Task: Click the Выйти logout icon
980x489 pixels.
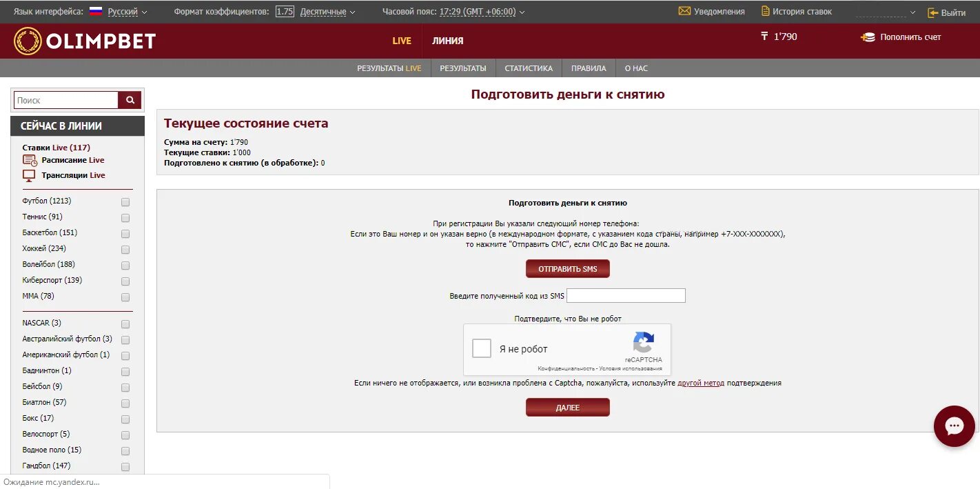Action: (933, 11)
